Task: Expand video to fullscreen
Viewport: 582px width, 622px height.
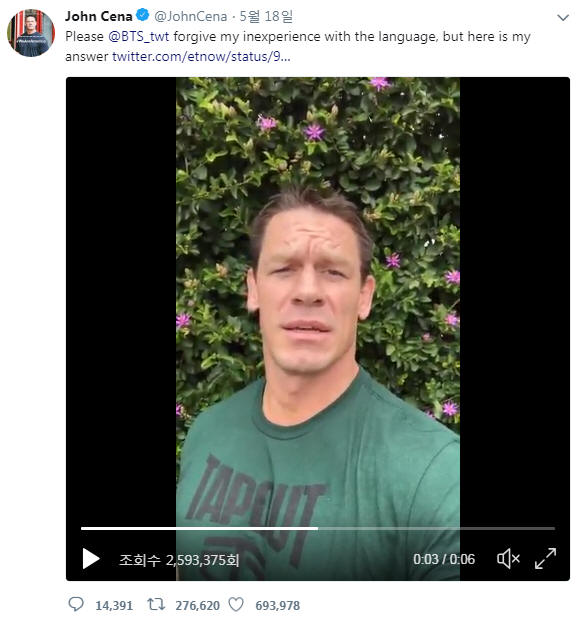Action: tap(546, 559)
